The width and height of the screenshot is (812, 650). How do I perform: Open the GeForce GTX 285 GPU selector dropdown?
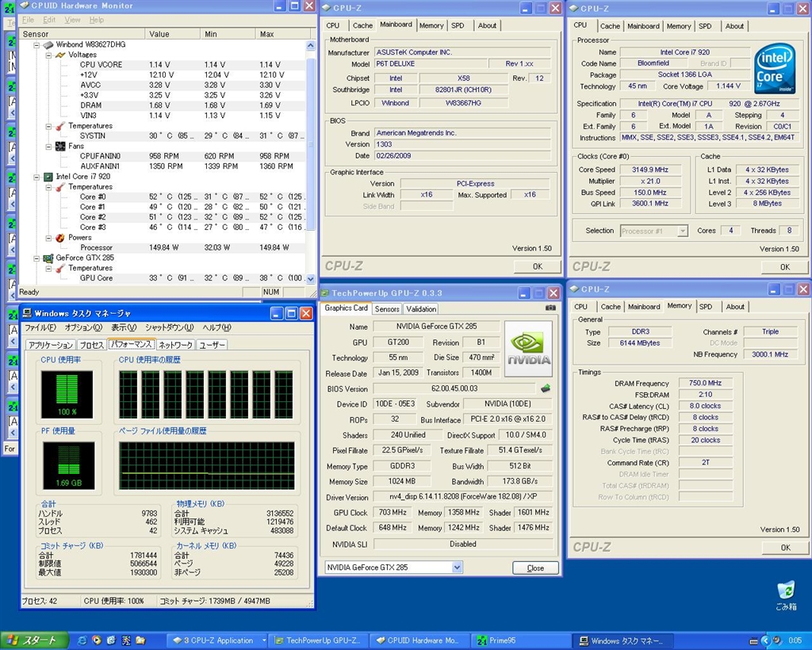[457, 568]
